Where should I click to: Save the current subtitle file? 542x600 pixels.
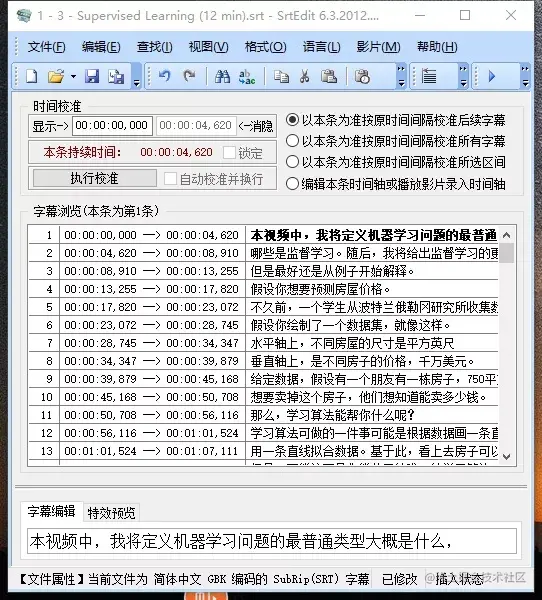(x=92, y=77)
